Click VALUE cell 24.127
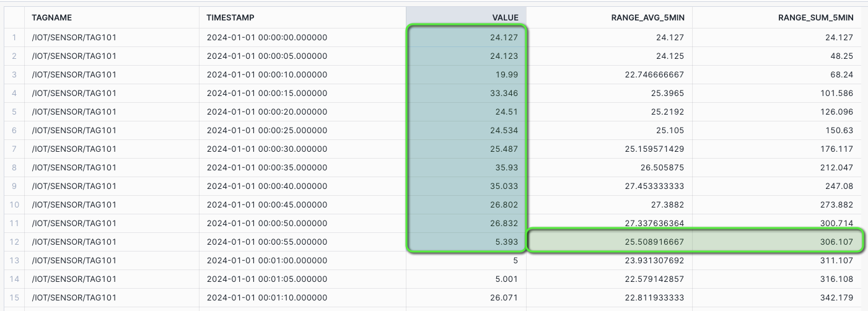 [466, 37]
